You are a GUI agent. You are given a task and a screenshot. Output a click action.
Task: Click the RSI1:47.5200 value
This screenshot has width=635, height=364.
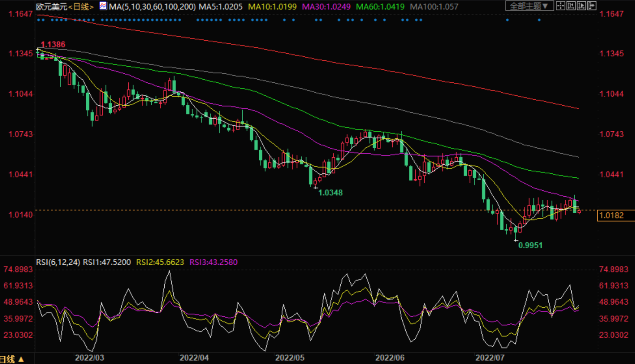107,262
